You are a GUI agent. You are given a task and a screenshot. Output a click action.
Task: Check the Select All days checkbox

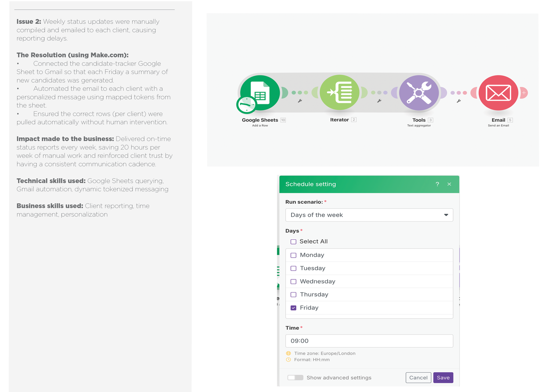[293, 242]
